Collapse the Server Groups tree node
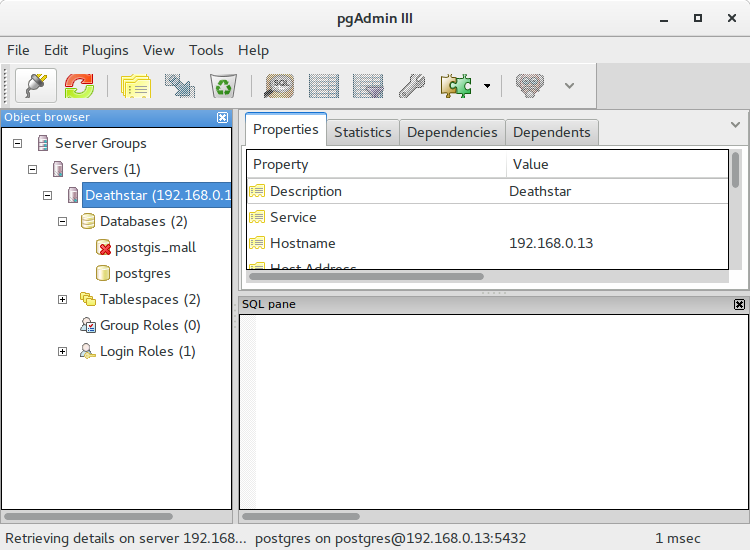Screen dimensions: 750x550 click(x=18, y=143)
